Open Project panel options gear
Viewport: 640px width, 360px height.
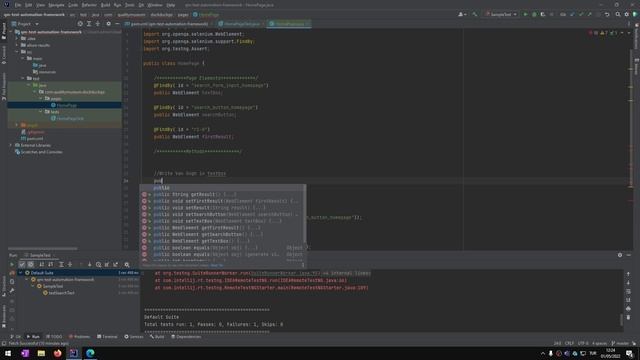108,24
